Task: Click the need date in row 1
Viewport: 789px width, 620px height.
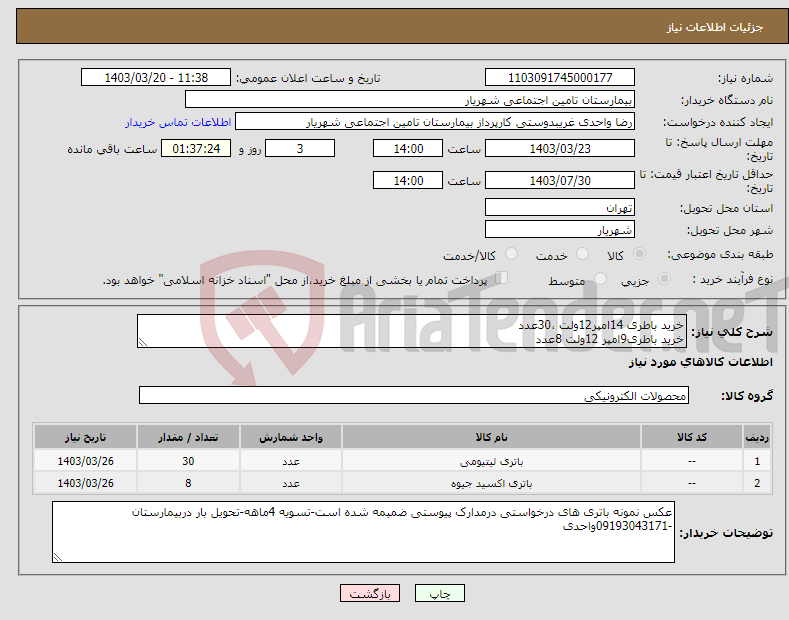Action: pos(86,461)
